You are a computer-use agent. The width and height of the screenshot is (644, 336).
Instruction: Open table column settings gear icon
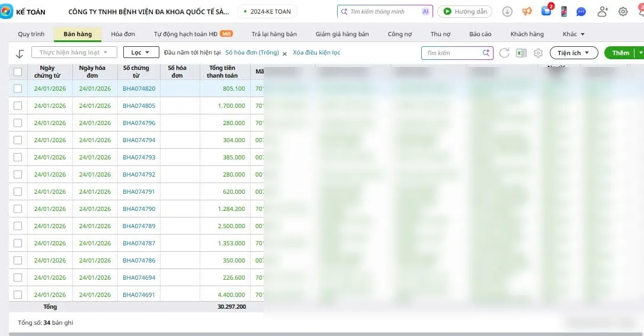[x=538, y=53]
